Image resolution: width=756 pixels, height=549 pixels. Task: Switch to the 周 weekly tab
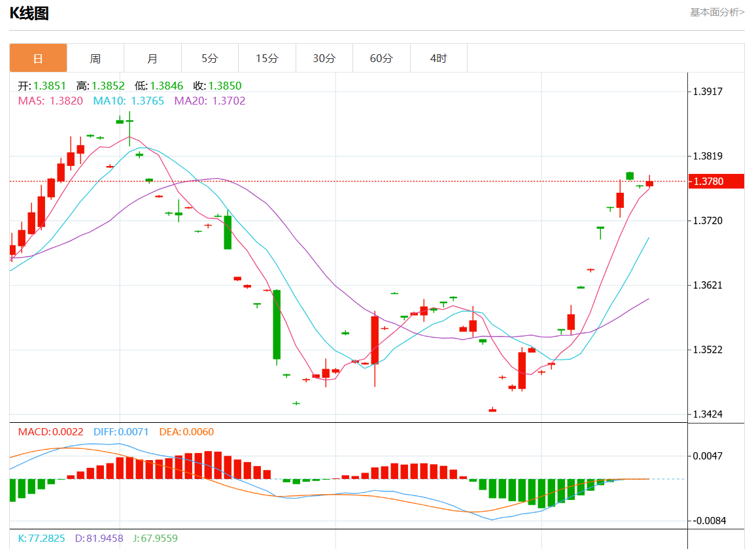(x=95, y=58)
